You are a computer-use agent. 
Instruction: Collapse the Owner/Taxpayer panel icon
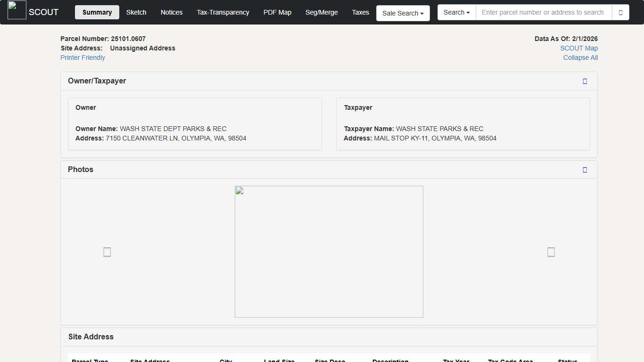[x=585, y=81]
